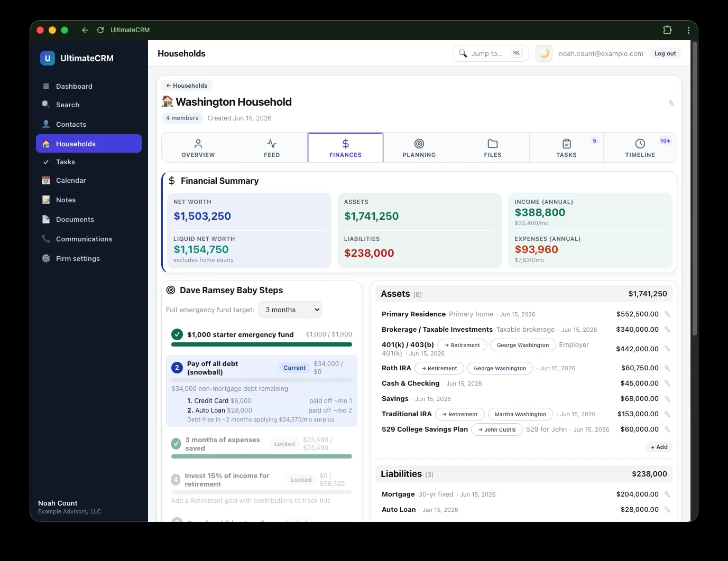
Task: Open George Washington tag on 401(k)
Action: pyautogui.click(x=523, y=345)
